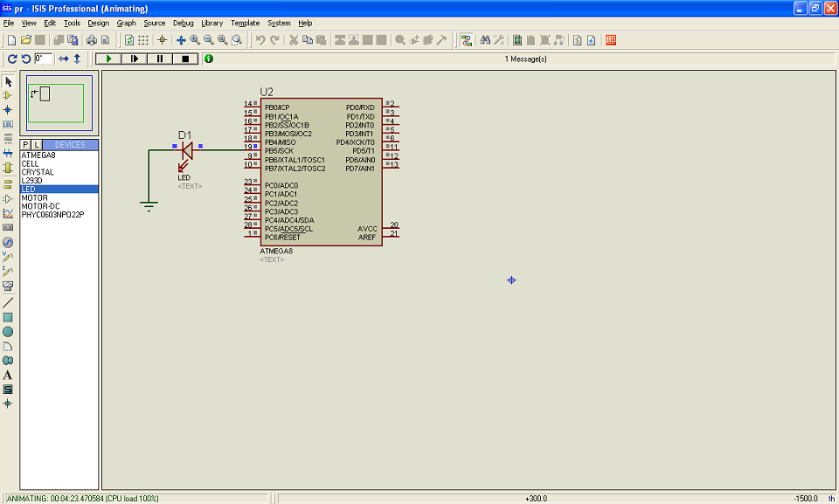Viewport: 839px width, 504px height.
Task: Select the Device pins mode tool
Action: [8, 199]
